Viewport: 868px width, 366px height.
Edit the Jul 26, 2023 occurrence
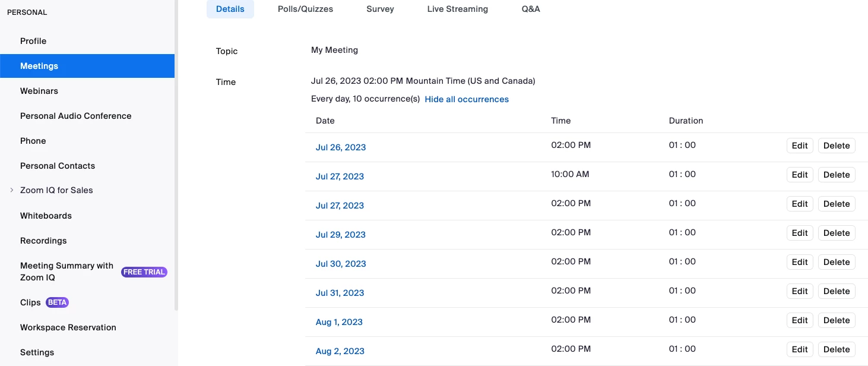799,146
